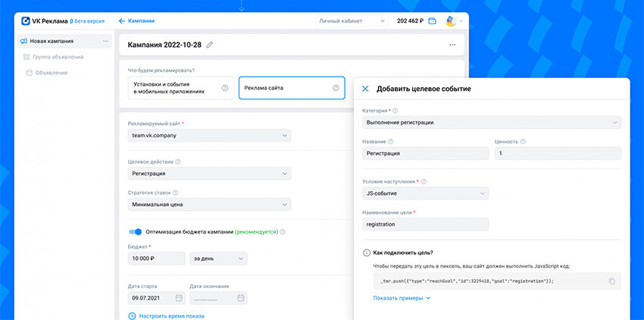Open the Категория dropdown
The image size is (644, 320).
click(x=492, y=123)
